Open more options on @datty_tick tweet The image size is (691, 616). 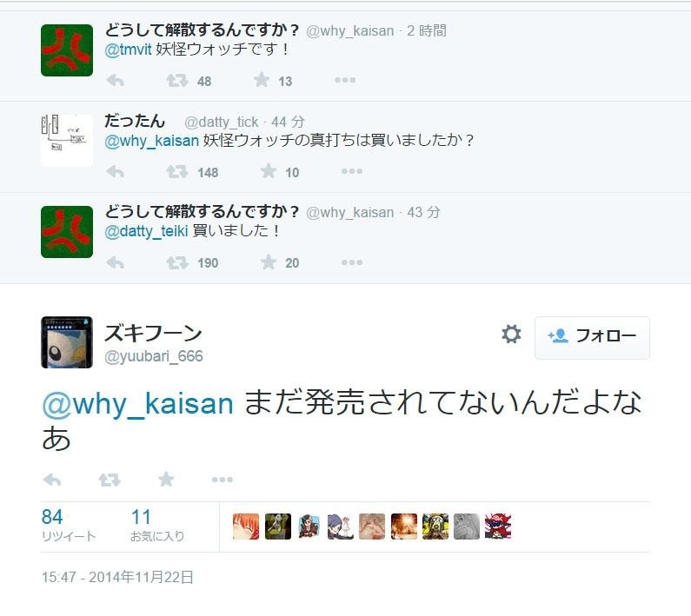point(352,171)
